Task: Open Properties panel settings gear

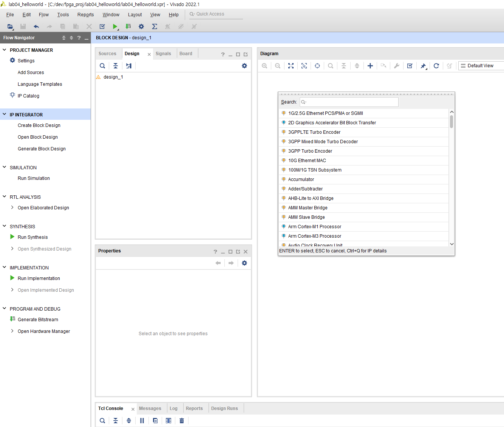Action: [244, 263]
